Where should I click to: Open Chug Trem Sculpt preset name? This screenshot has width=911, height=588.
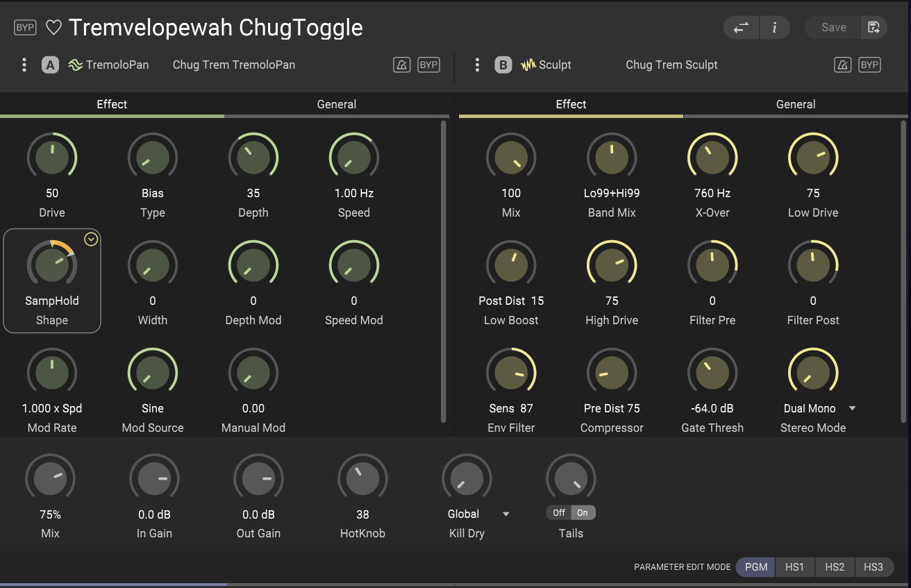tap(671, 65)
